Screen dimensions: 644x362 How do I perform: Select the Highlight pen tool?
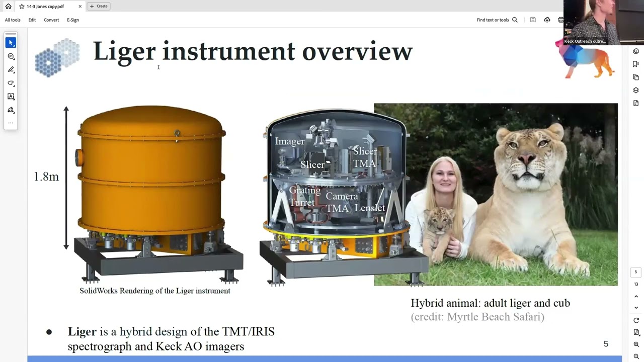click(11, 69)
